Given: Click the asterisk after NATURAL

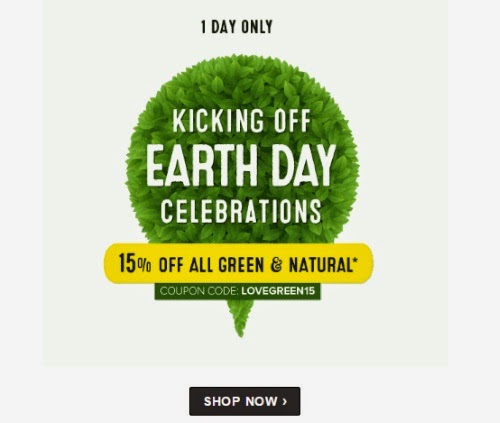Looking at the screenshot, I should tap(354, 261).
